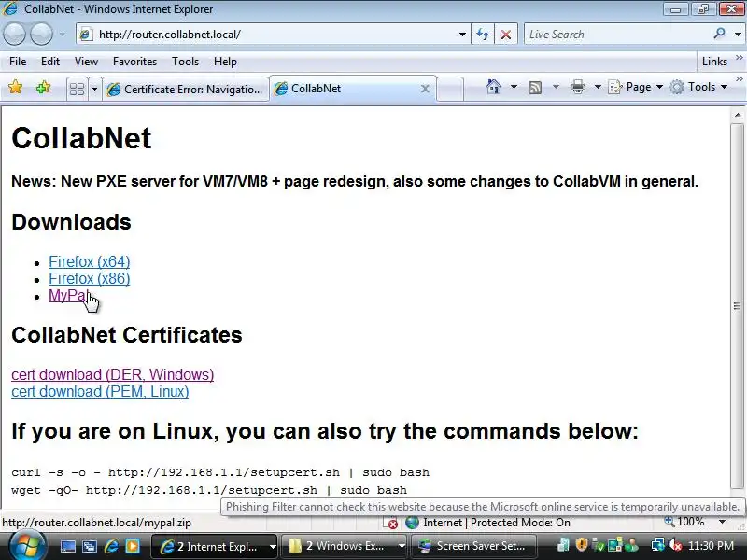Open the Quick Tabs grid icon
This screenshot has width=747, height=560.
[x=77, y=89]
